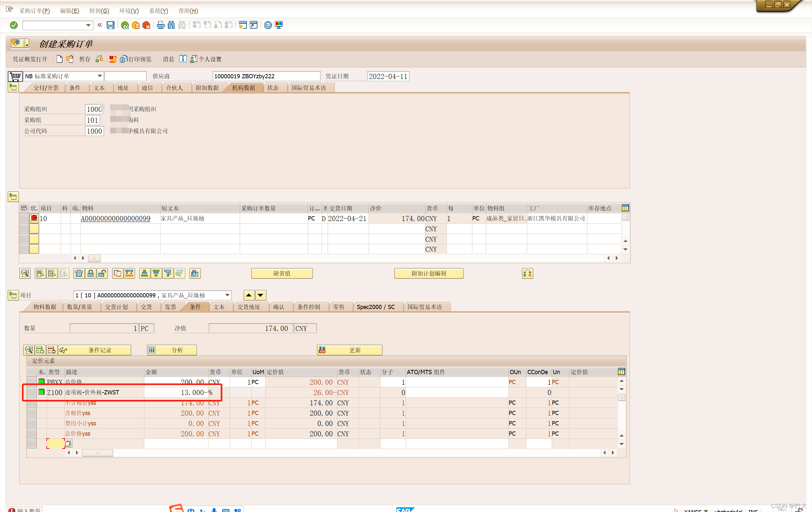Click the 缺省值 button
This screenshot has width=812, height=512.
(x=282, y=274)
